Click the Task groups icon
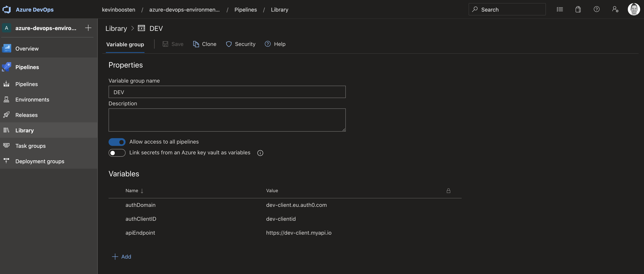This screenshot has height=274, width=644. 7,146
